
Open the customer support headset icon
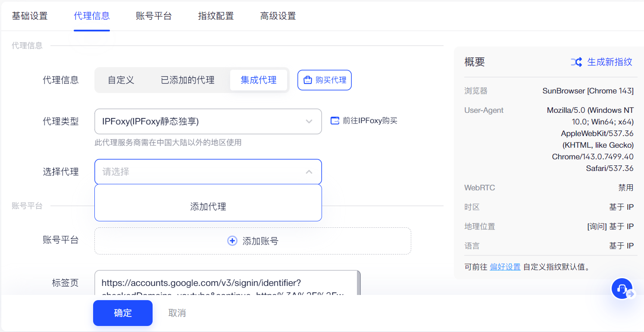(x=622, y=289)
